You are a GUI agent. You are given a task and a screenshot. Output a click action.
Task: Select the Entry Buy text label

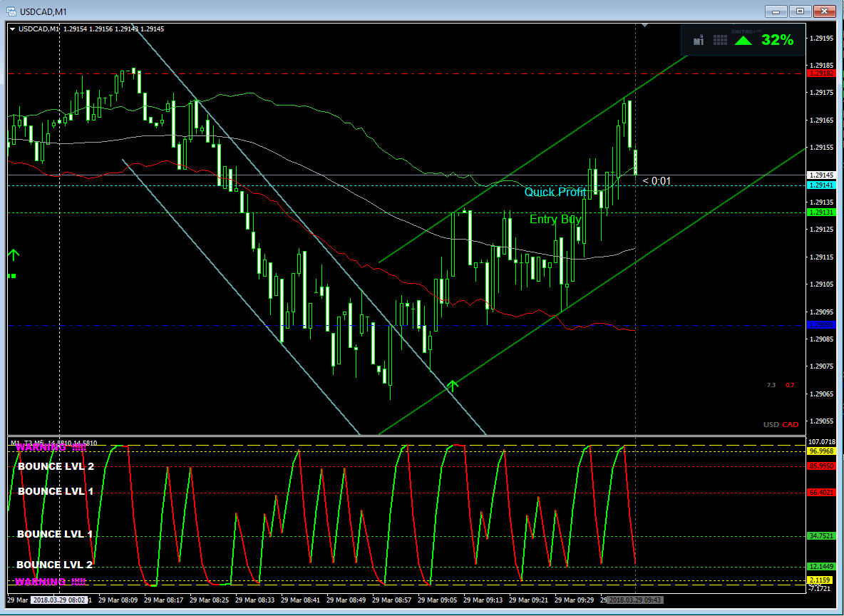[x=555, y=219]
